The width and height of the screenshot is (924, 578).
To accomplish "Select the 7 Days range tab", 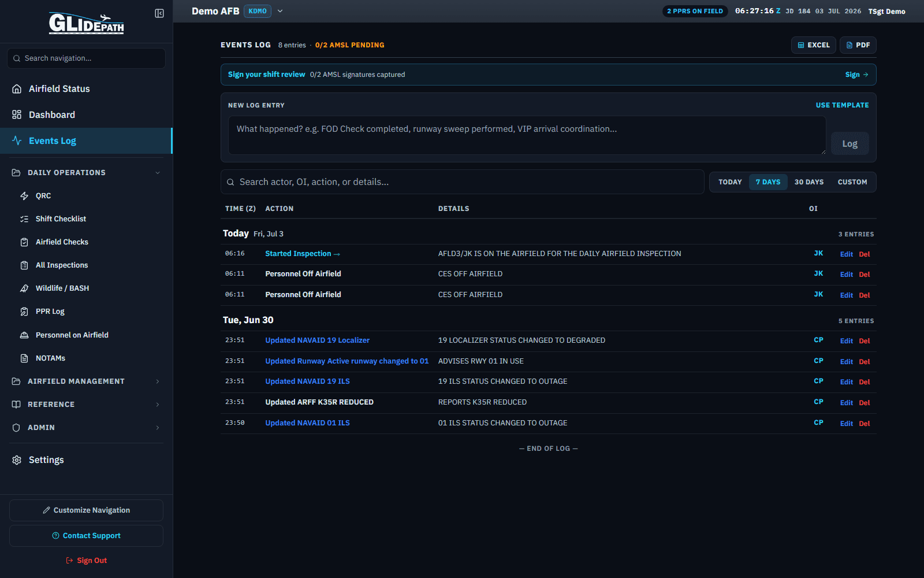I will tap(768, 182).
